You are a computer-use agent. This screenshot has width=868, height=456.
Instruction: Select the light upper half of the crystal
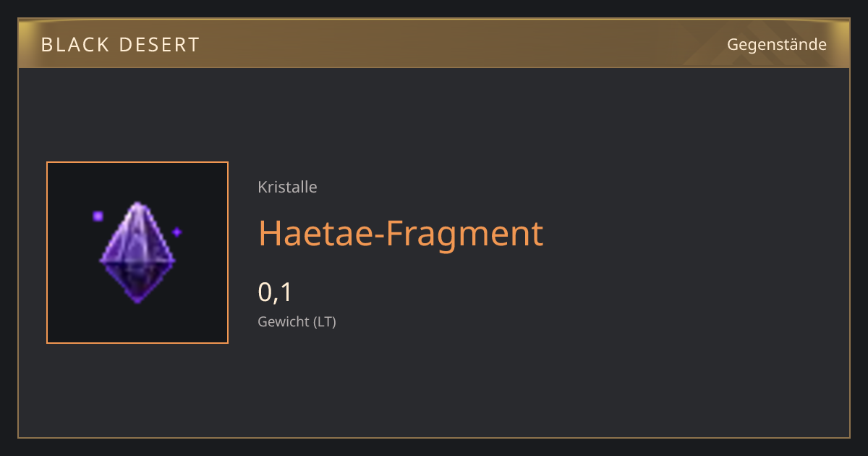pos(137,232)
